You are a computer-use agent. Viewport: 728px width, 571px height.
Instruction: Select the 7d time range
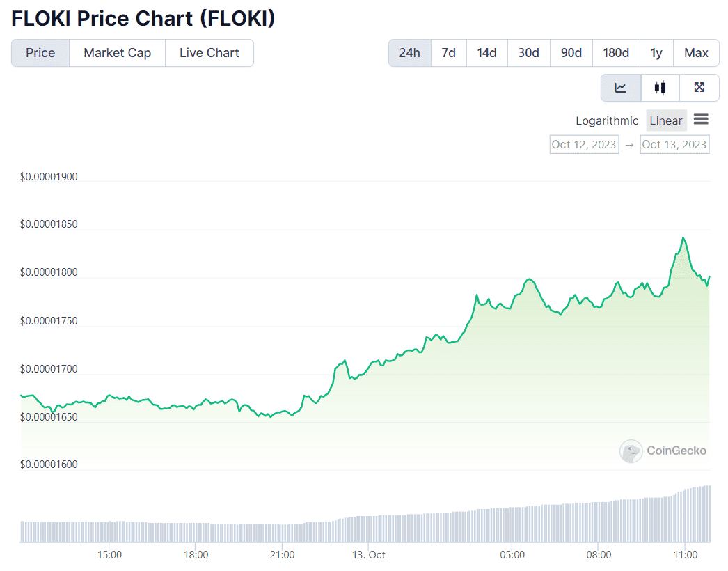[448, 53]
